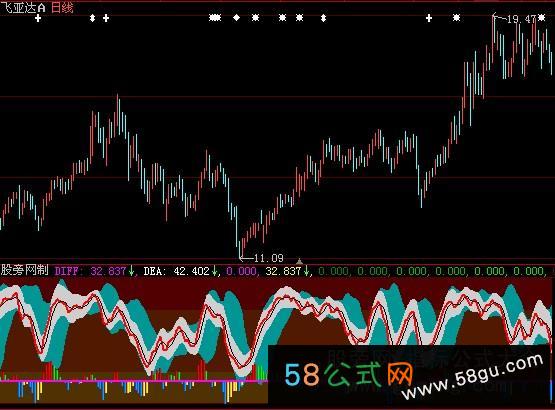Click the DIFF indicator value label

click(90, 271)
